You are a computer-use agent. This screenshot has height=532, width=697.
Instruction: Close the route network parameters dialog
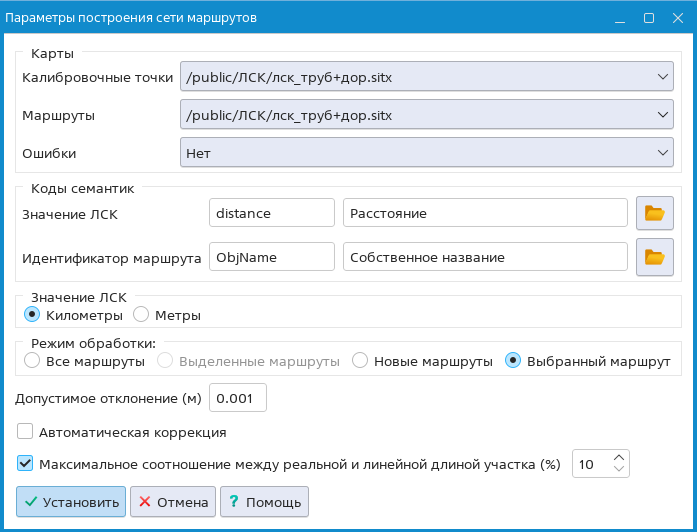pyautogui.click(x=676, y=18)
